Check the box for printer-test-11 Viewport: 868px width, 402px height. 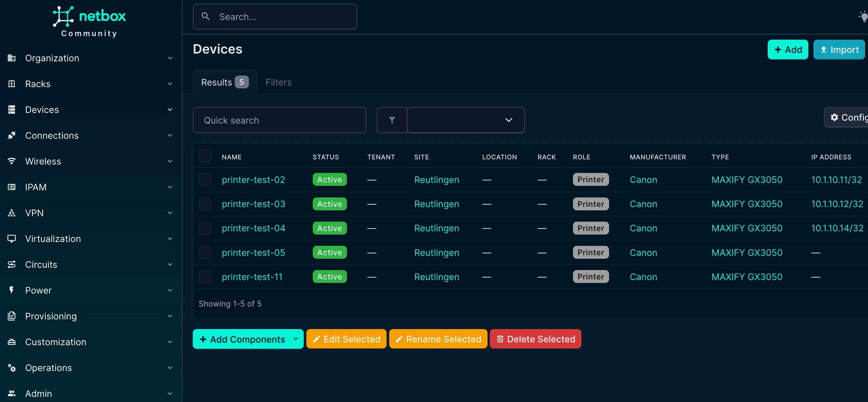[x=205, y=276]
